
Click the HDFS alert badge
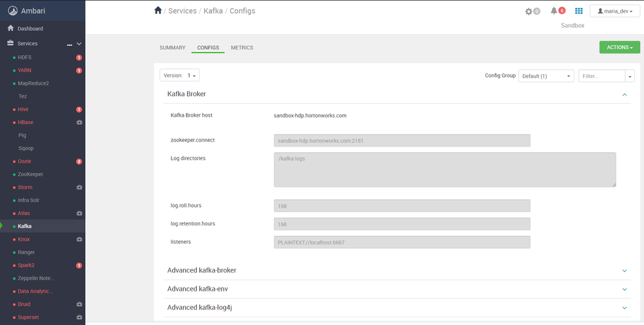click(79, 57)
